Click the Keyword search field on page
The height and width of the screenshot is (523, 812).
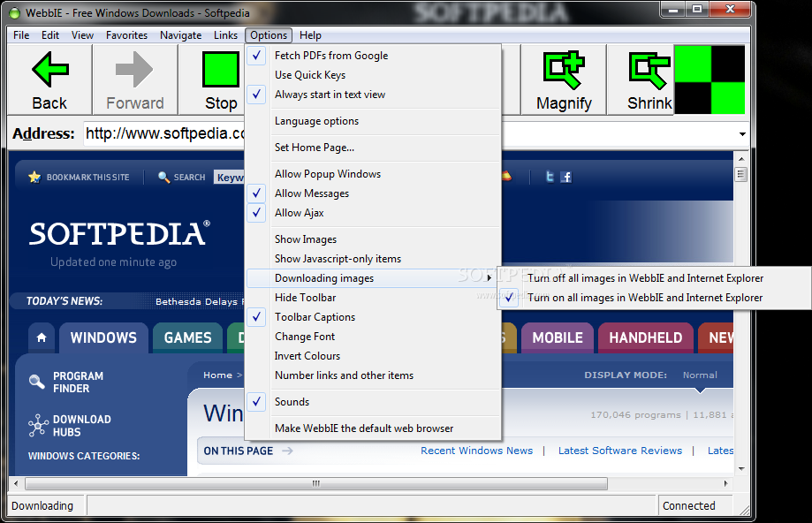click(230, 177)
